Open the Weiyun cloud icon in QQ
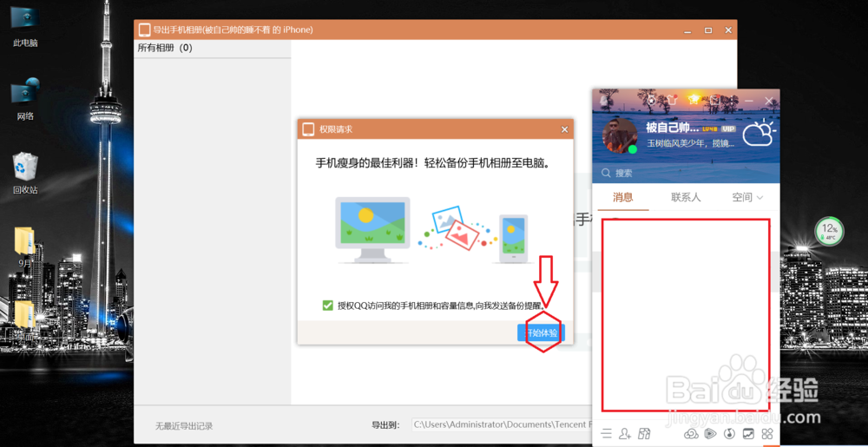This screenshot has width=868, height=447. [x=691, y=433]
